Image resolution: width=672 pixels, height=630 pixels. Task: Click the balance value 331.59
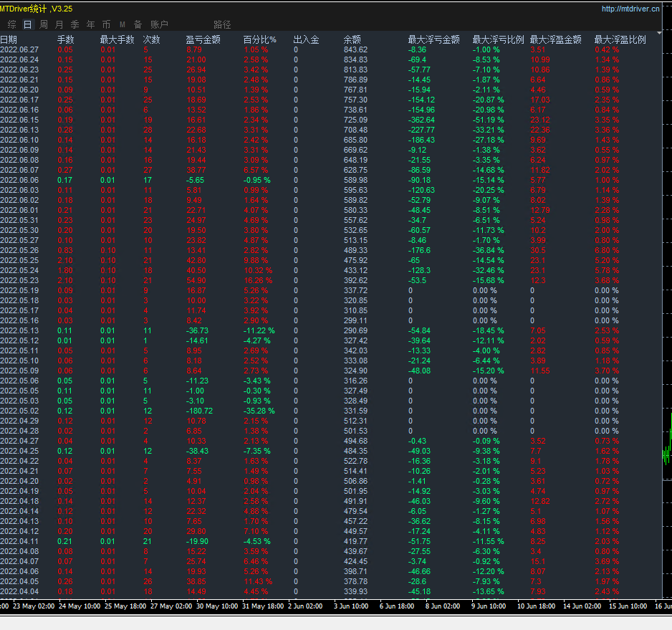point(355,411)
